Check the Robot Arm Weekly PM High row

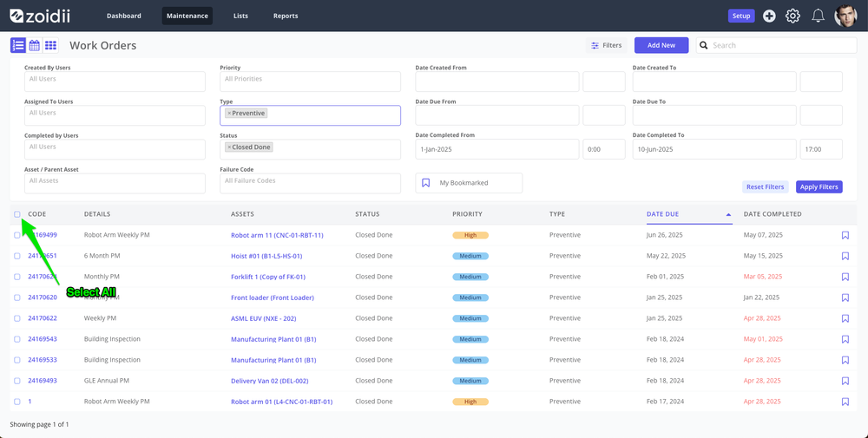pos(17,235)
